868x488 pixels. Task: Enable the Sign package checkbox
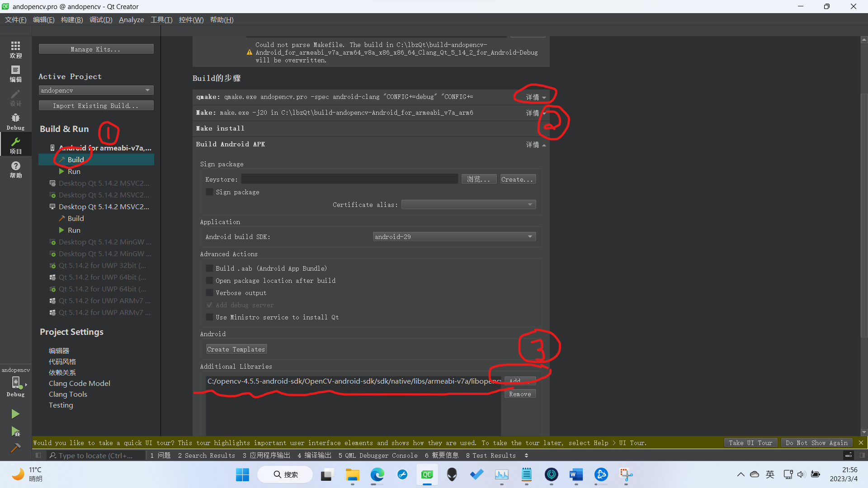coord(210,192)
